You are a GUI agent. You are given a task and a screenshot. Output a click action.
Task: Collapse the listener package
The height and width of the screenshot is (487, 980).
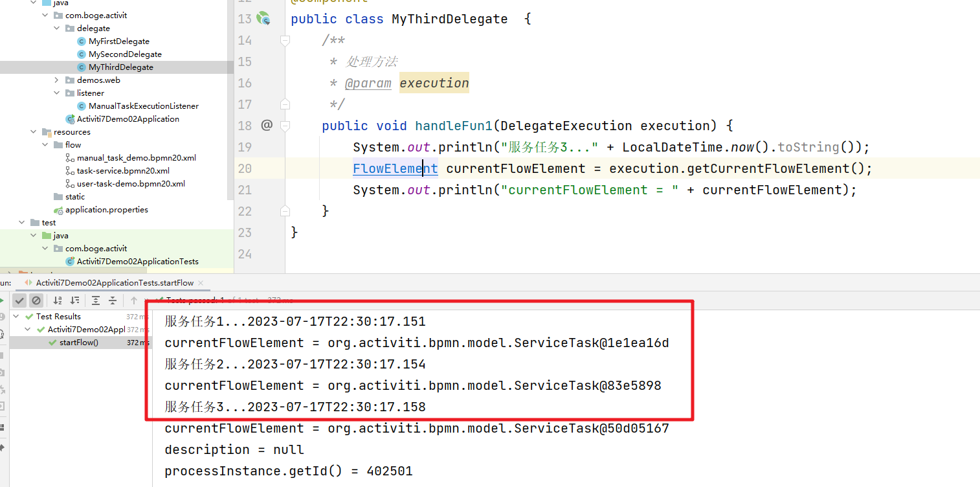[57, 93]
